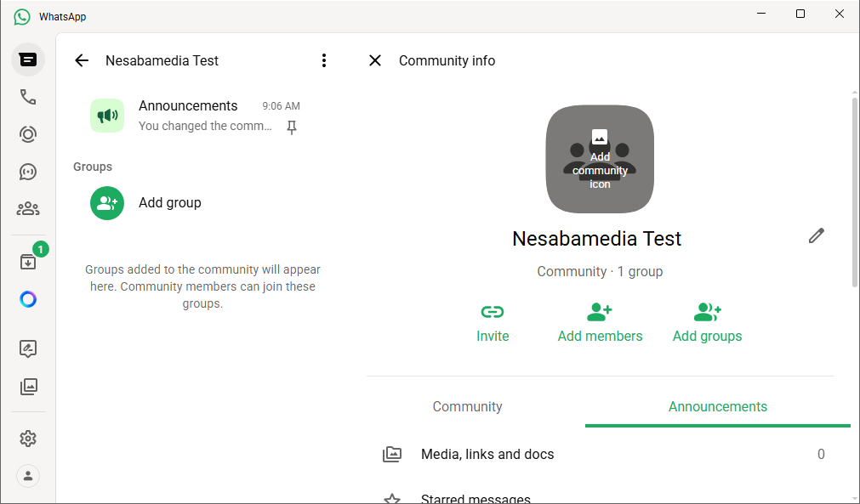
Task: Click Add members button
Action: pyautogui.click(x=600, y=324)
